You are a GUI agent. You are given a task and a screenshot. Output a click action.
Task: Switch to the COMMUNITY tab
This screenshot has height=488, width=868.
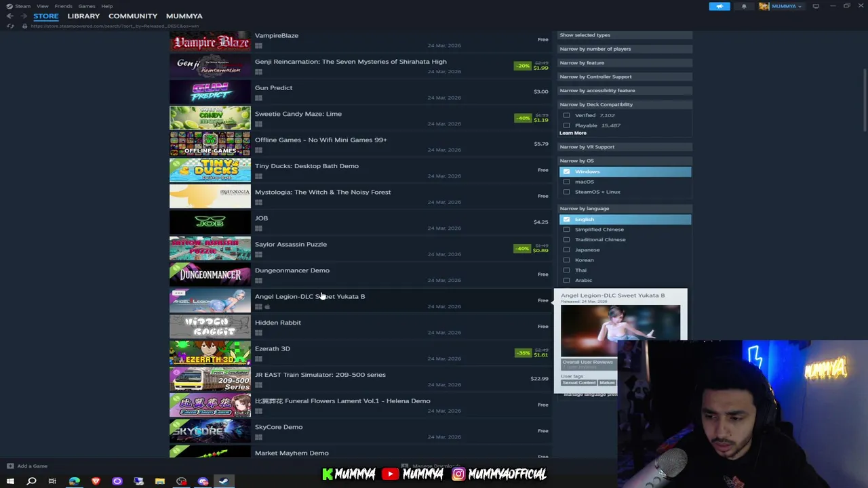(133, 16)
